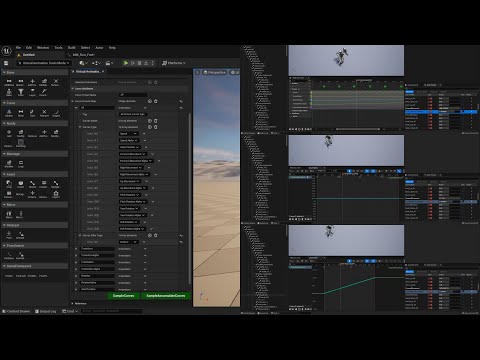Click the top animation editor timeline scrollbar
The width and height of the screenshot is (480, 360).
pyautogui.click(x=358, y=129)
